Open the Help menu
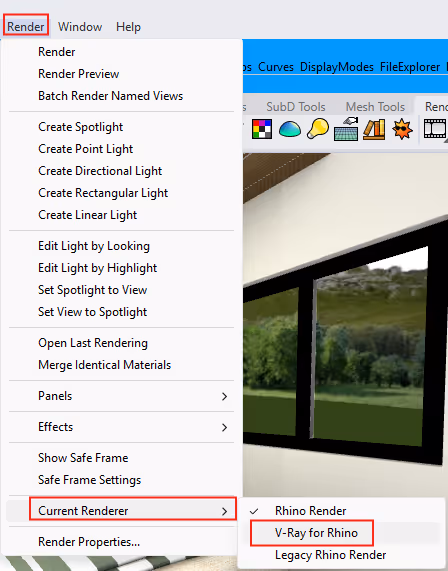Image resolution: width=448 pixels, height=571 pixels. [x=128, y=27]
